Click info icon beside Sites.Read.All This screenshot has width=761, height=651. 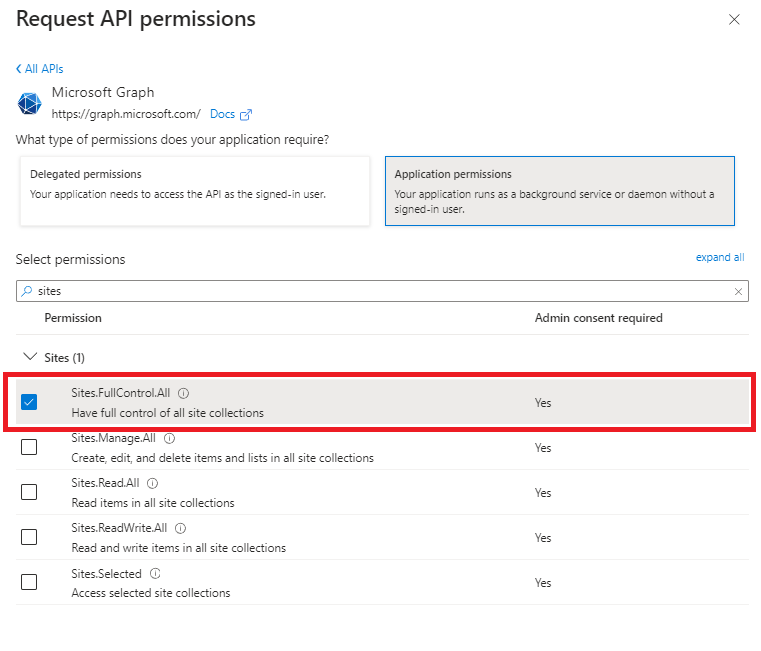[x=152, y=483]
